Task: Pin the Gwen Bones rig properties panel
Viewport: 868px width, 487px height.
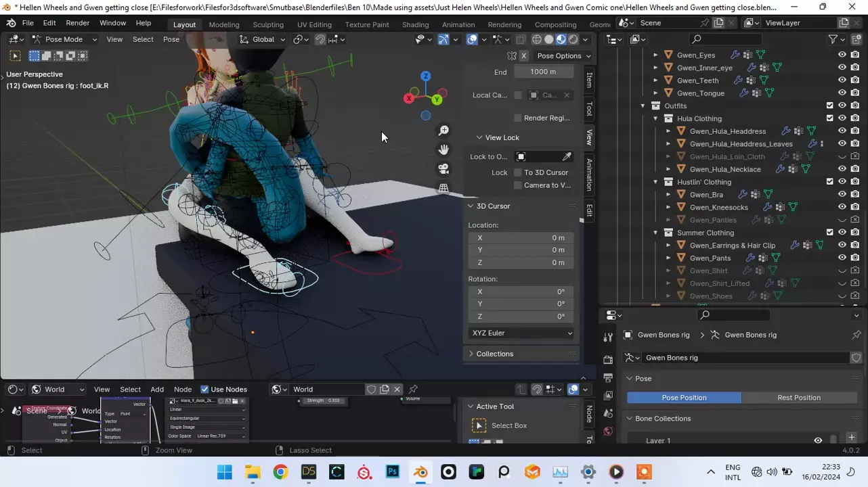Action: (856, 335)
